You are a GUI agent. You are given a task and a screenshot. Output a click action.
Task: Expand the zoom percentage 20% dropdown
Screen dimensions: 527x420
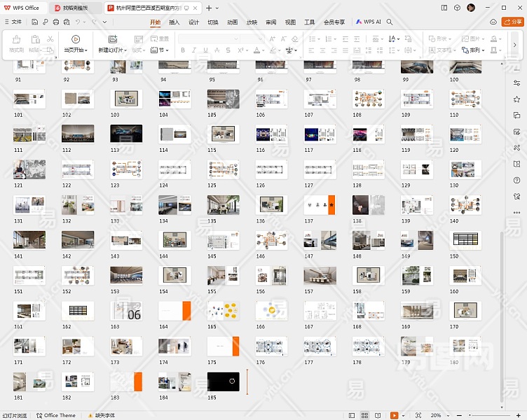[x=439, y=415]
